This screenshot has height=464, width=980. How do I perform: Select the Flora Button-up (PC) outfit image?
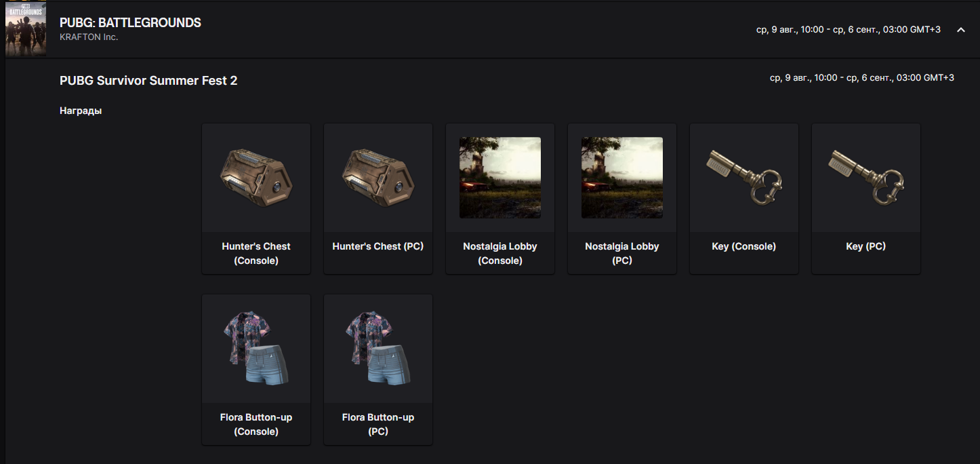point(378,349)
